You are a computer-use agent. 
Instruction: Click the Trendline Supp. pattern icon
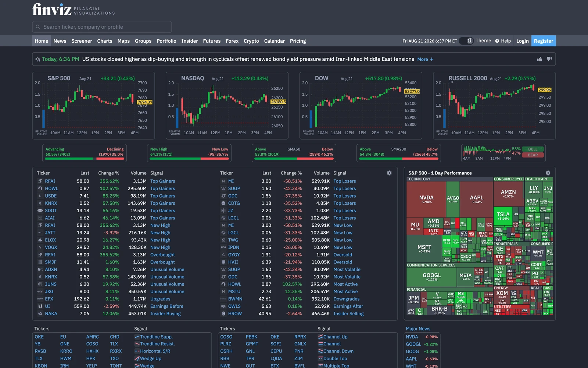click(137, 337)
